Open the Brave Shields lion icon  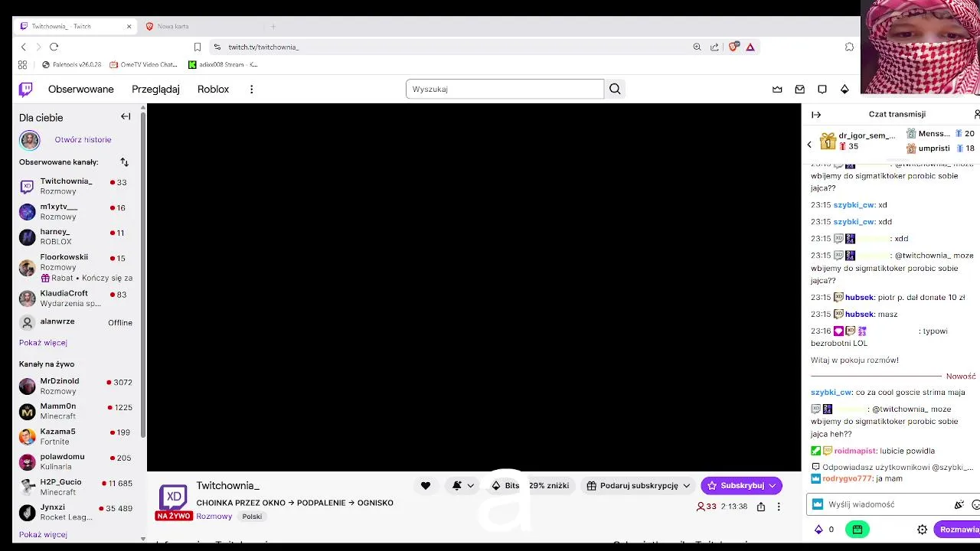733,47
